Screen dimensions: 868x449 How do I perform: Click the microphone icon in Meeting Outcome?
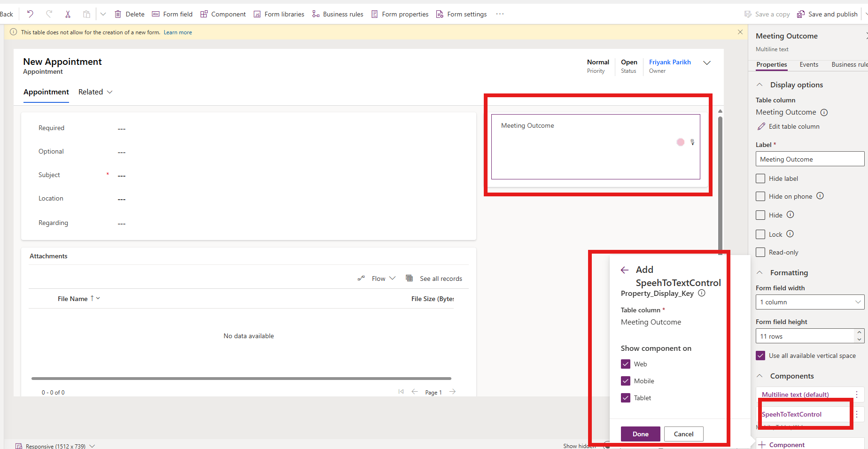pyautogui.click(x=692, y=142)
